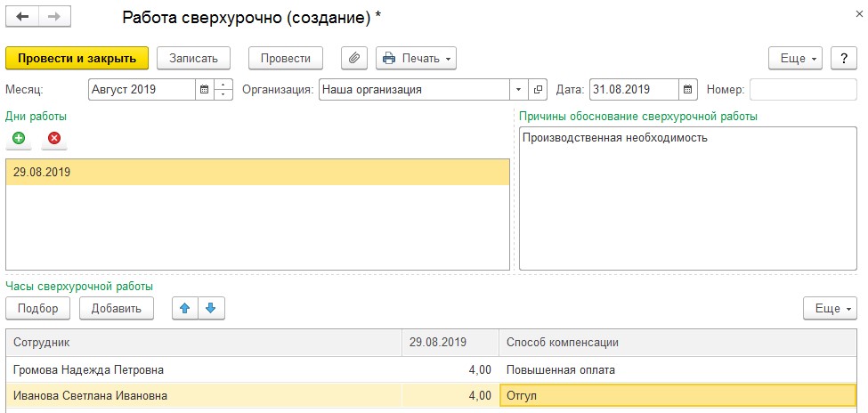Delete the work day with red cross
The height and width of the screenshot is (413, 868).
[53, 138]
